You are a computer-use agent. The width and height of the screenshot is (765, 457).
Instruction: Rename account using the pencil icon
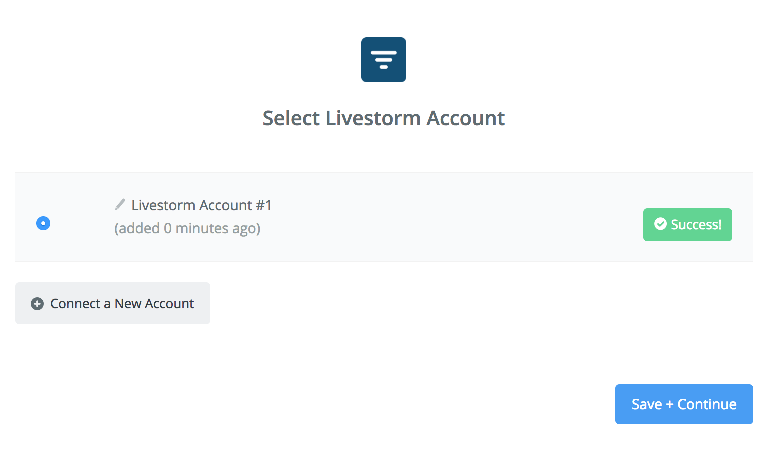[x=120, y=204]
